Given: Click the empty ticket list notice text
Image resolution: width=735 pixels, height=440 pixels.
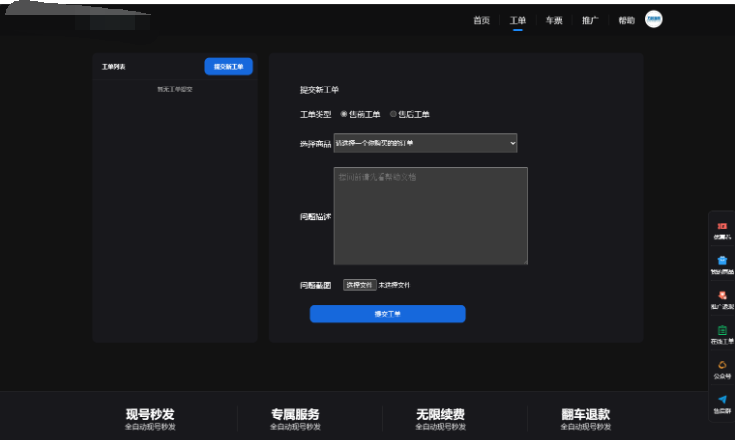Looking at the screenshot, I should tap(175, 89).
